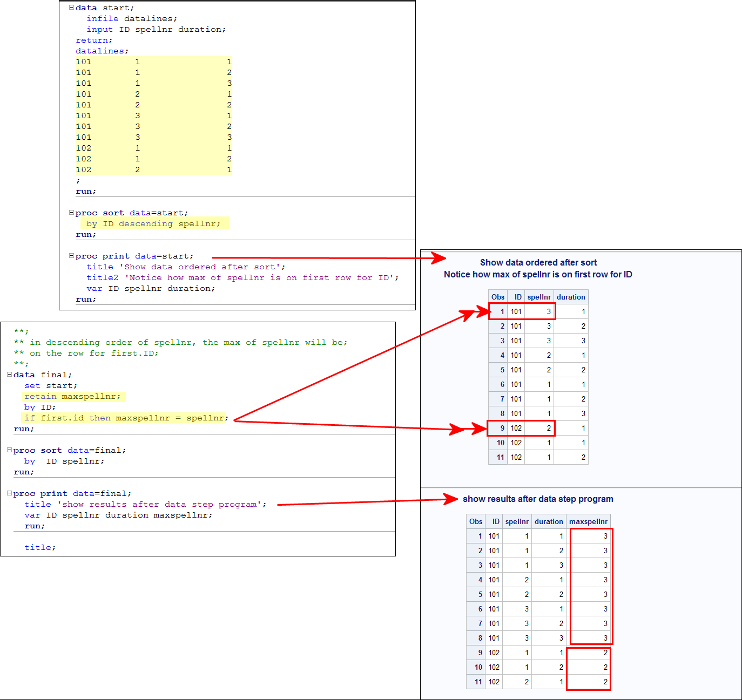Click the output heading 'show results after data step program'
Image resolution: width=742 pixels, height=700 pixels.
[x=538, y=499]
